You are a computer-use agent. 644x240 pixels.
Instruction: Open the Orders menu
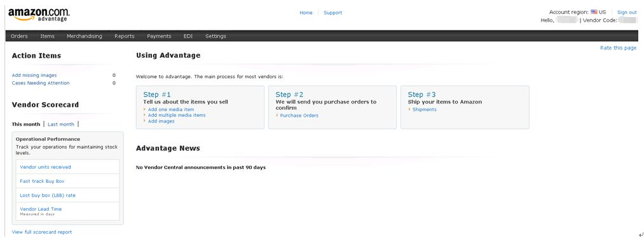[x=19, y=36]
